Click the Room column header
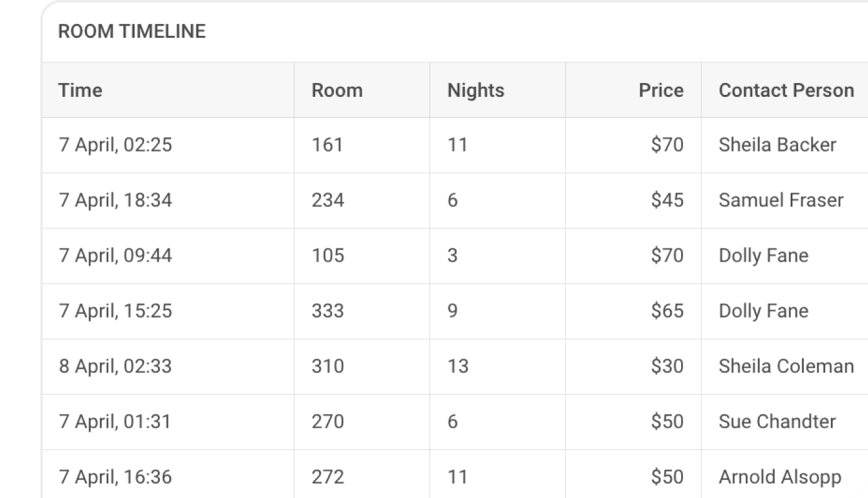This screenshot has width=868, height=498. (337, 90)
